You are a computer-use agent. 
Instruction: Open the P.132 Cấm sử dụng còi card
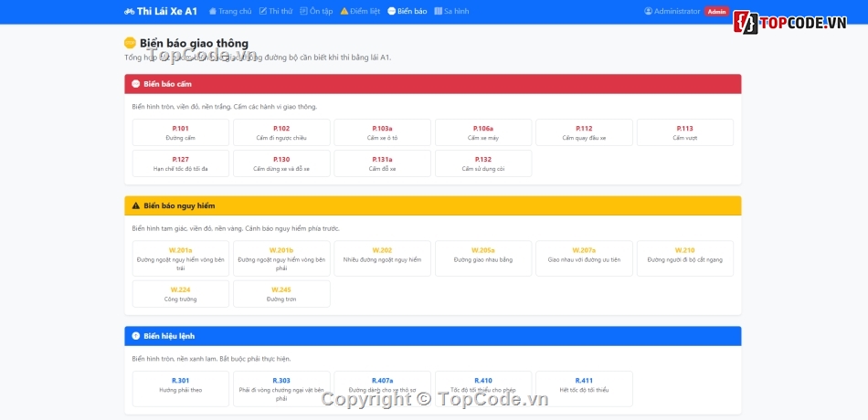point(483,163)
